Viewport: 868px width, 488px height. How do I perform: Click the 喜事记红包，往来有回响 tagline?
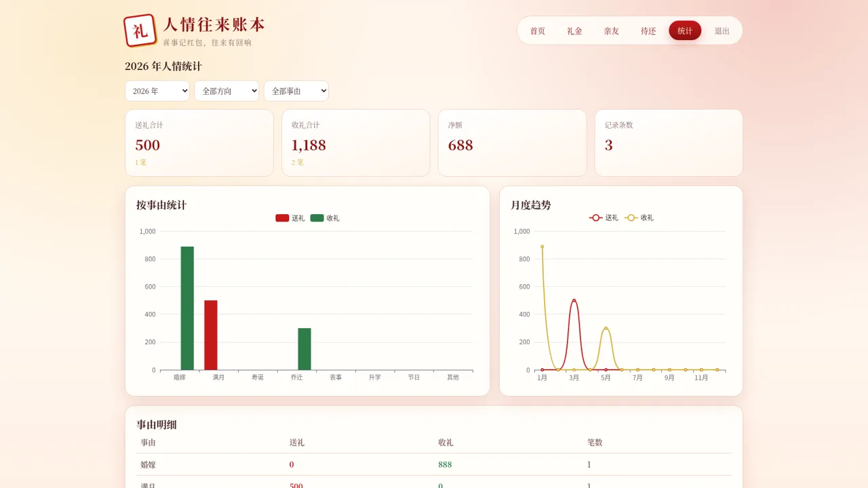tap(208, 43)
